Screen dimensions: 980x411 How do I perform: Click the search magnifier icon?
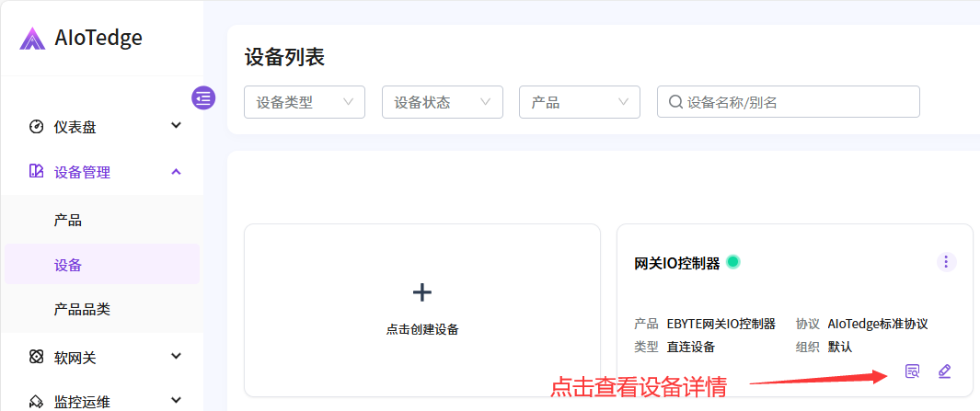675,102
